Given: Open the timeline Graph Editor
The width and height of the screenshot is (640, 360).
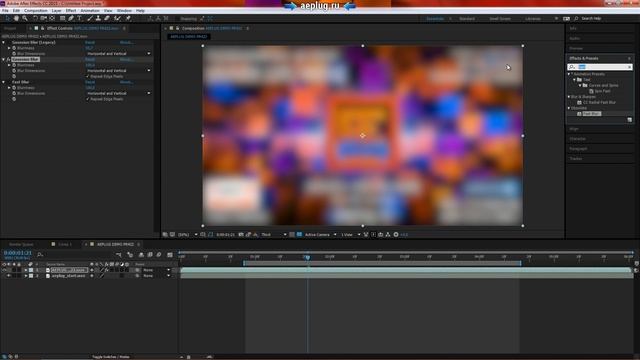Looking at the screenshot, I should tap(170, 255).
